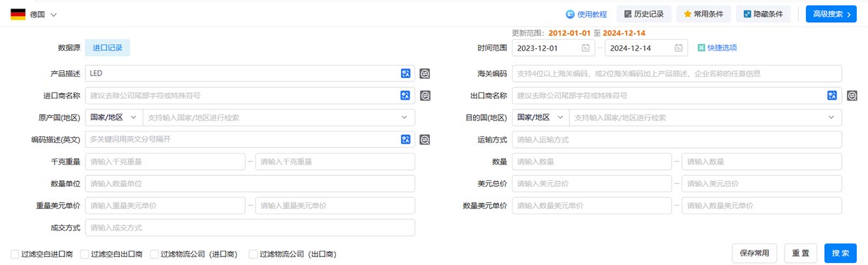868x265 pixels.
Task: Click the 快捷选项 quick options icon
Action: point(701,48)
